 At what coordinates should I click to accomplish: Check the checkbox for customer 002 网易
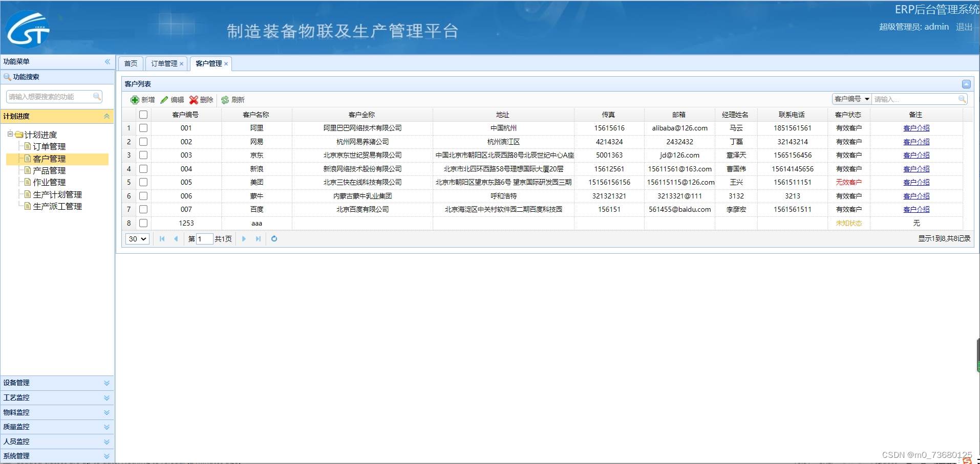(x=143, y=142)
